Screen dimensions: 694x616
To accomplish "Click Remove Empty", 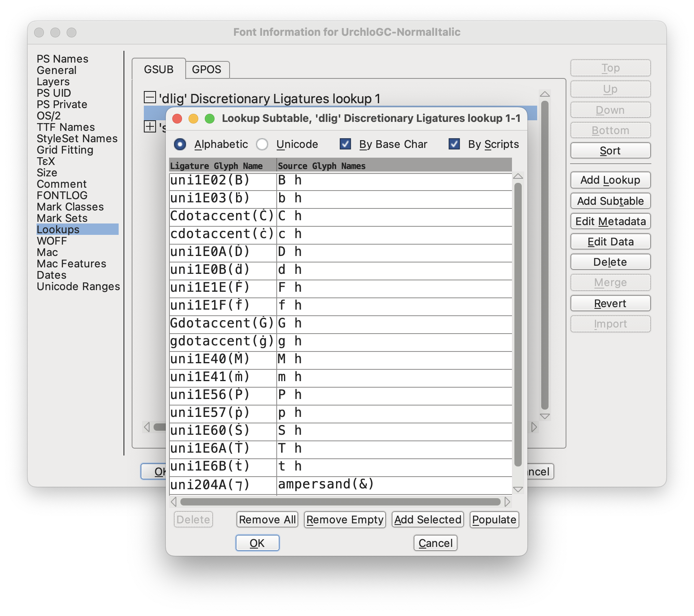I will click(344, 519).
